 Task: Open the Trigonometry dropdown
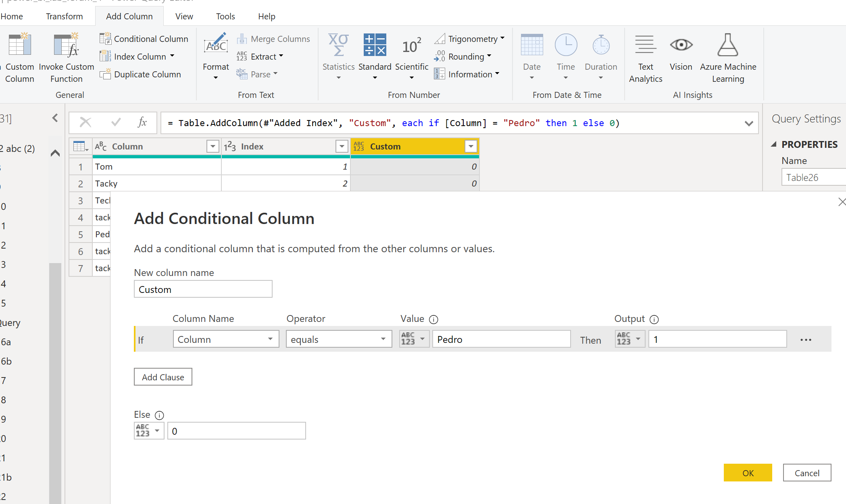502,38
